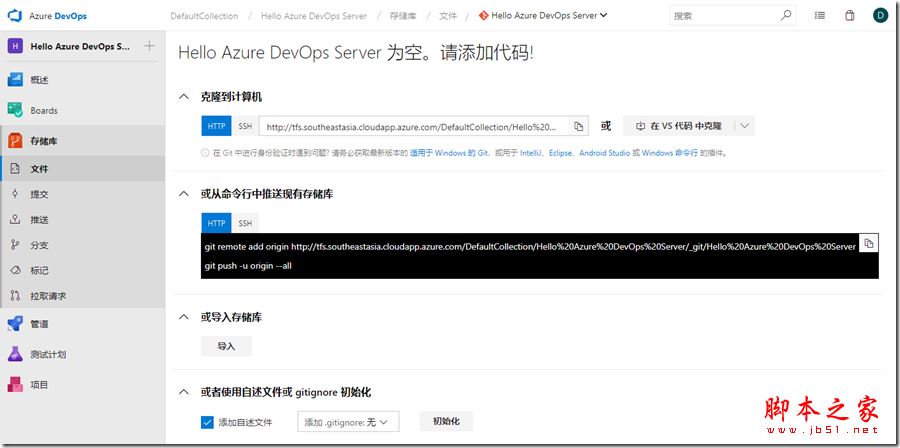Screen dimensions: 900x448
Task: Open the 适用于 Windows 的 Git link
Action: point(450,153)
